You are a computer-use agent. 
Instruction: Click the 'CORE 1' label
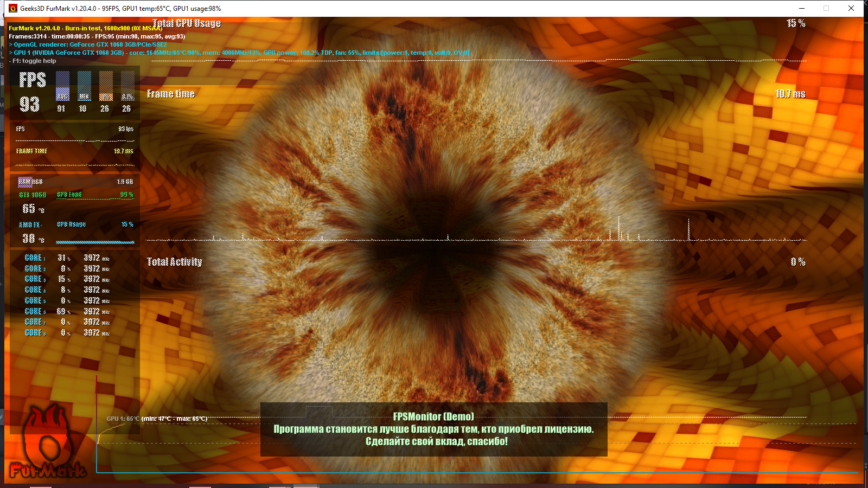pyautogui.click(x=35, y=258)
